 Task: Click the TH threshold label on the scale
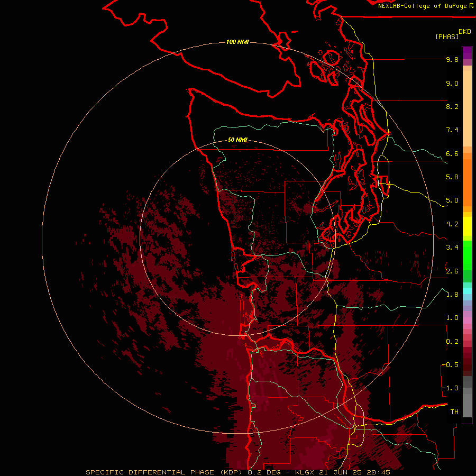[x=454, y=412]
